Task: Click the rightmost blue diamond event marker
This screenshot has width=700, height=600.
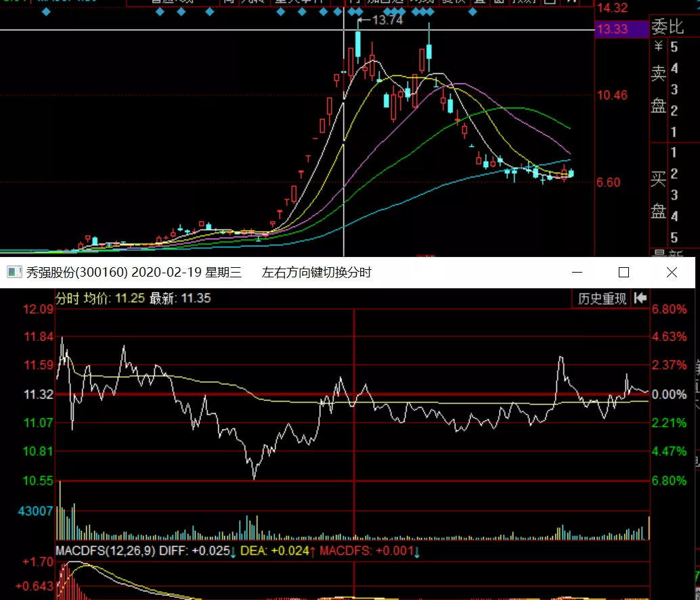Action: click(x=473, y=12)
